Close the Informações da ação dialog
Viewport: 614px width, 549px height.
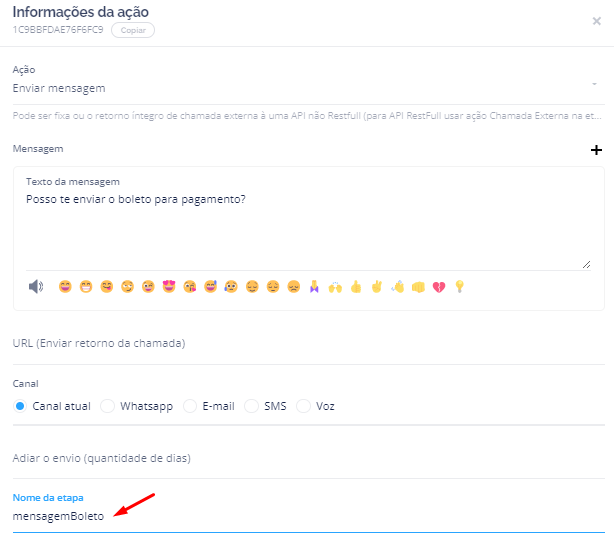click(597, 20)
